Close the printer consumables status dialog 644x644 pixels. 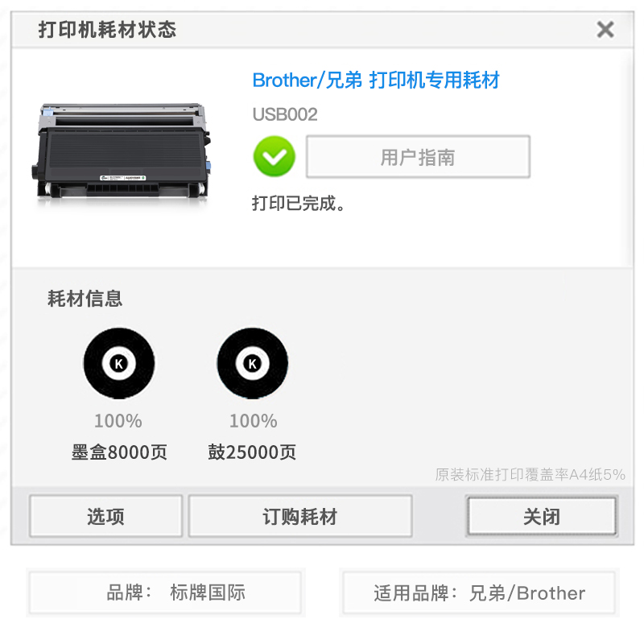pyautogui.click(x=605, y=30)
